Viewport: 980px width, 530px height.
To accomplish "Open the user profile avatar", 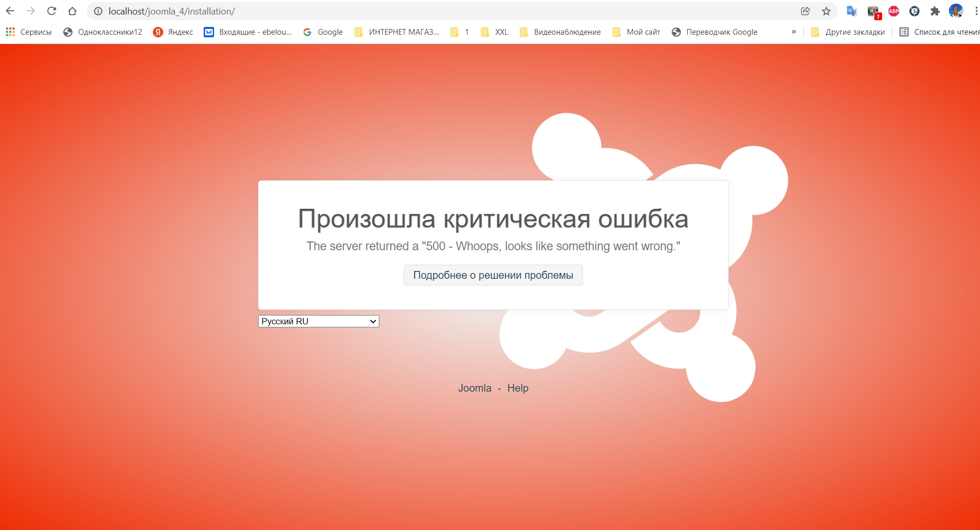I will [956, 11].
